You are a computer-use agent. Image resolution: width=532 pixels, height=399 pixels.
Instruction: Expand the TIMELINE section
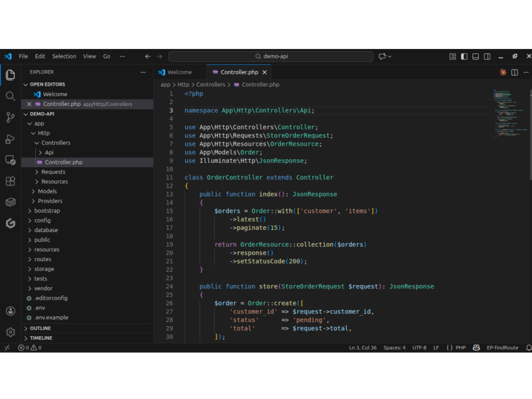(x=41, y=338)
